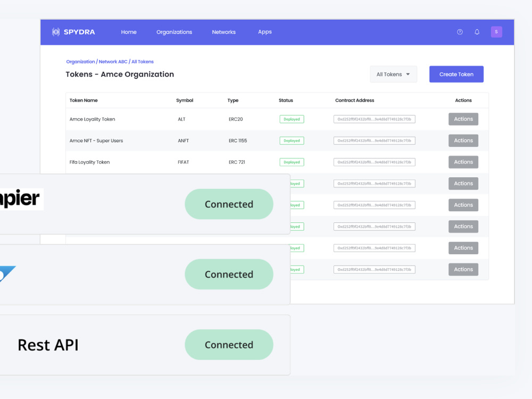The width and height of the screenshot is (532, 399).
Task: Click the ANFT symbol cell
Action: (x=183, y=140)
